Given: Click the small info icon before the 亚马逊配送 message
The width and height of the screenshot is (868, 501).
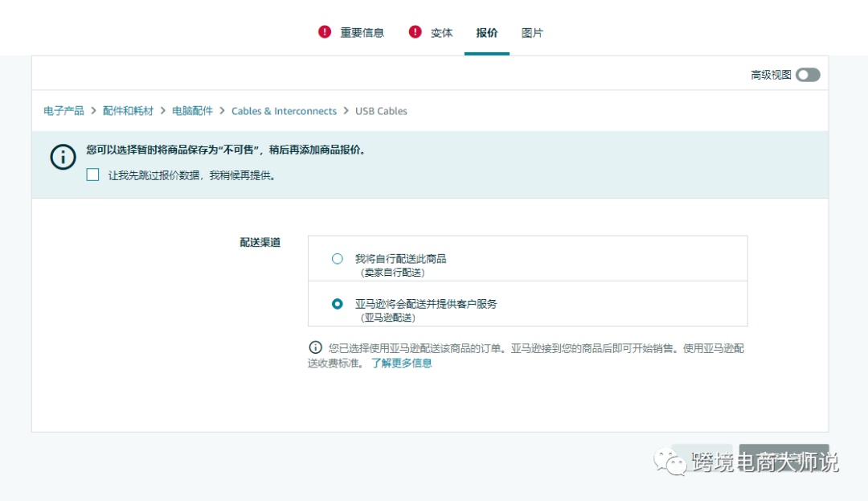Looking at the screenshot, I should [315, 347].
